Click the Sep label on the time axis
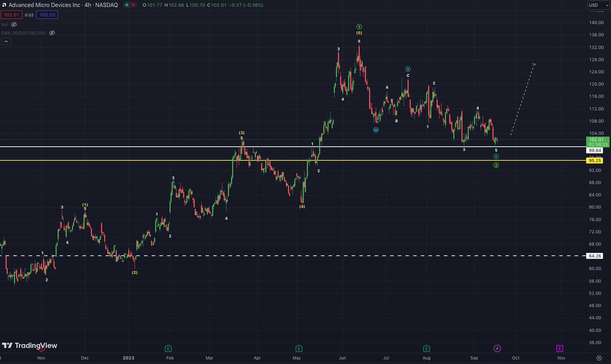 point(474,358)
